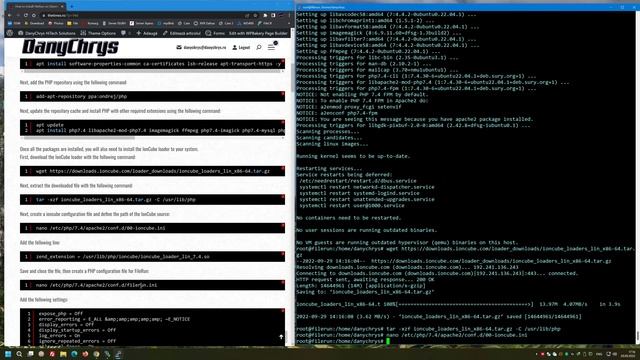The height and width of the screenshot is (360, 640).
Task: Open Windows taskbar search
Action: (x=19, y=354)
